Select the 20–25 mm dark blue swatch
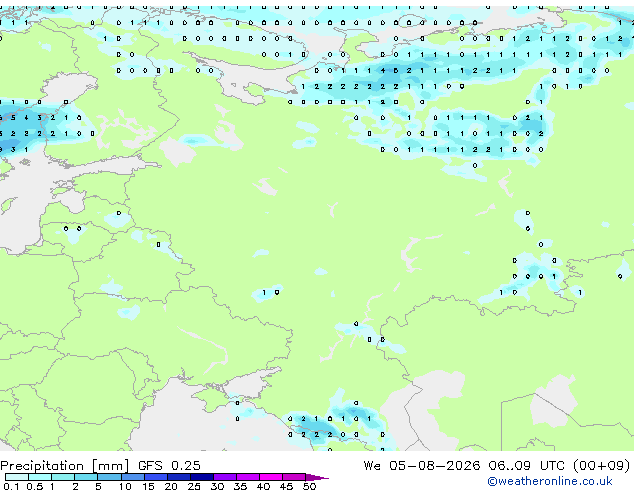The image size is (634, 490). pos(178,477)
